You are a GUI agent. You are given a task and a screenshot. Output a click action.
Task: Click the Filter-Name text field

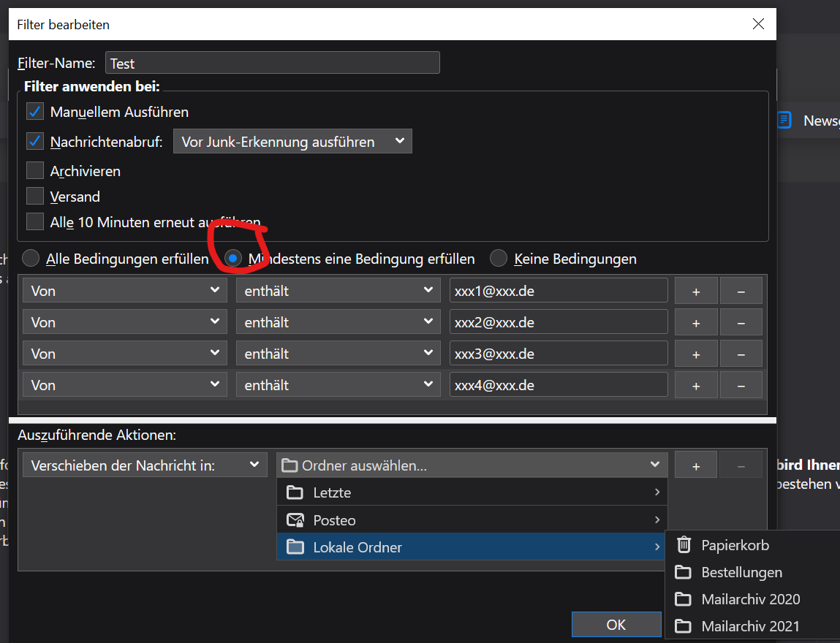[x=272, y=64]
